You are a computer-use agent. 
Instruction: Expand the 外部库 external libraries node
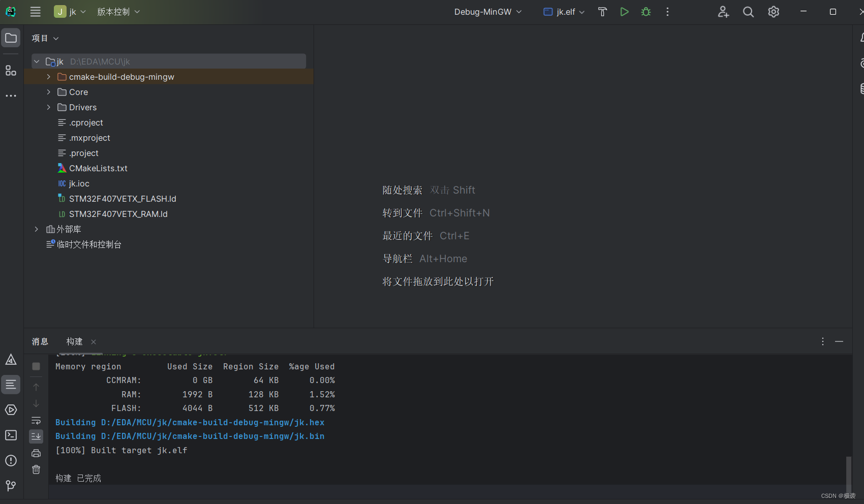(x=37, y=229)
